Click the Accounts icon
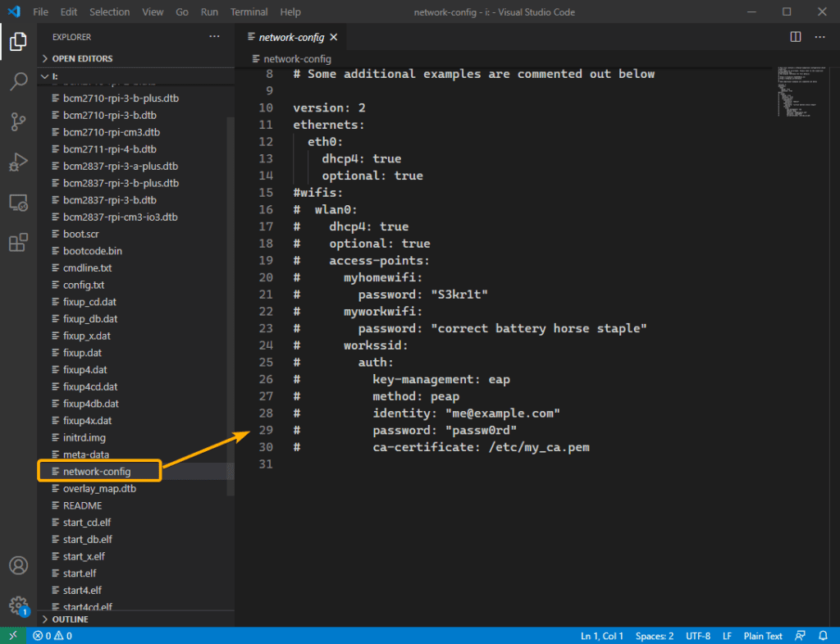The height and width of the screenshot is (644, 840). click(x=18, y=566)
